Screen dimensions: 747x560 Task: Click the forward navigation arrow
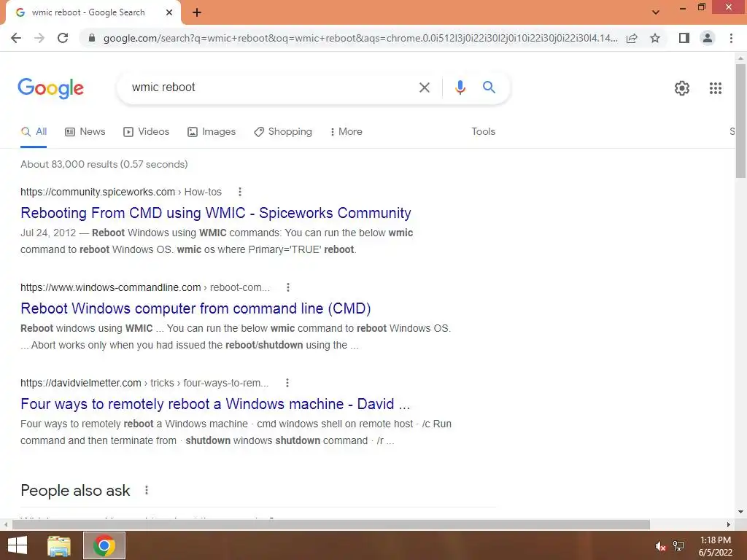click(39, 38)
